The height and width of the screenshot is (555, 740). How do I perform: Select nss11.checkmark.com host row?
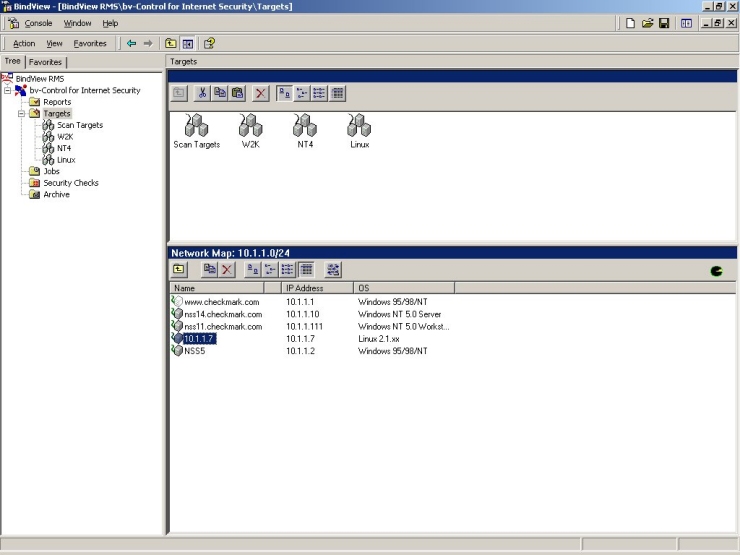pyautogui.click(x=311, y=326)
